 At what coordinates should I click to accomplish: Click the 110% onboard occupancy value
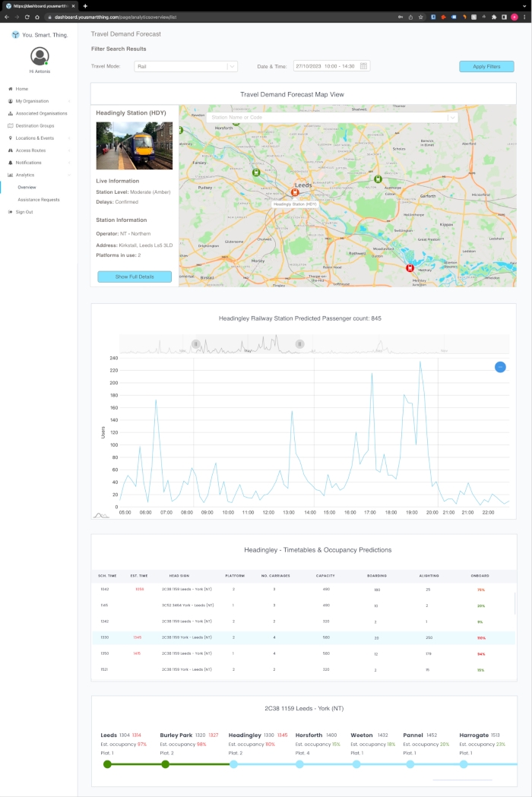pyautogui.click(x=481, y=638)
